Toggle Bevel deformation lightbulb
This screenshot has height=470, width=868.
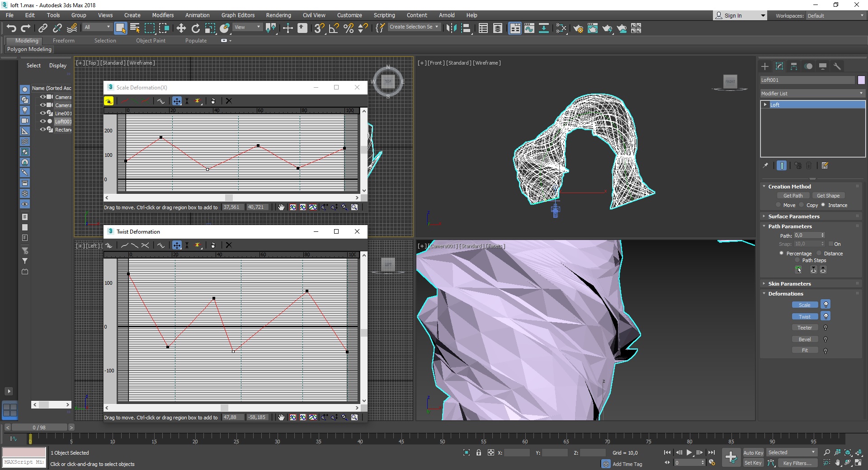pos(826,339)
